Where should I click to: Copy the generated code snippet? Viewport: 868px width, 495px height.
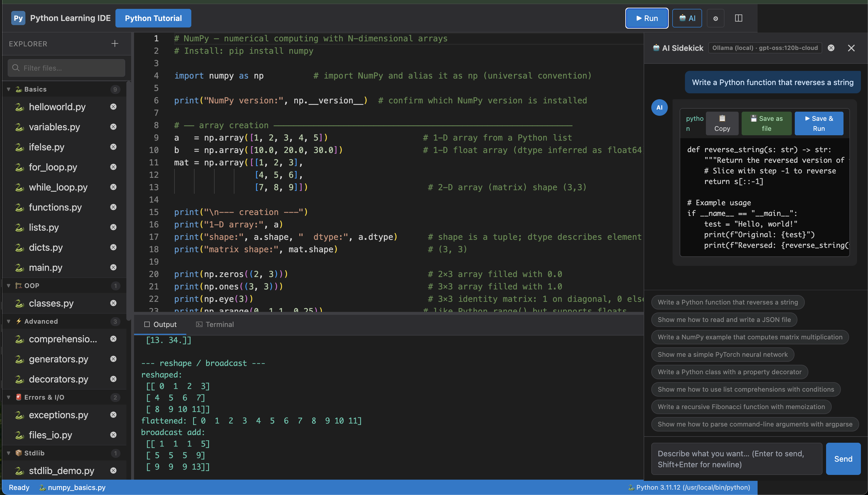(x=722, y=123)
